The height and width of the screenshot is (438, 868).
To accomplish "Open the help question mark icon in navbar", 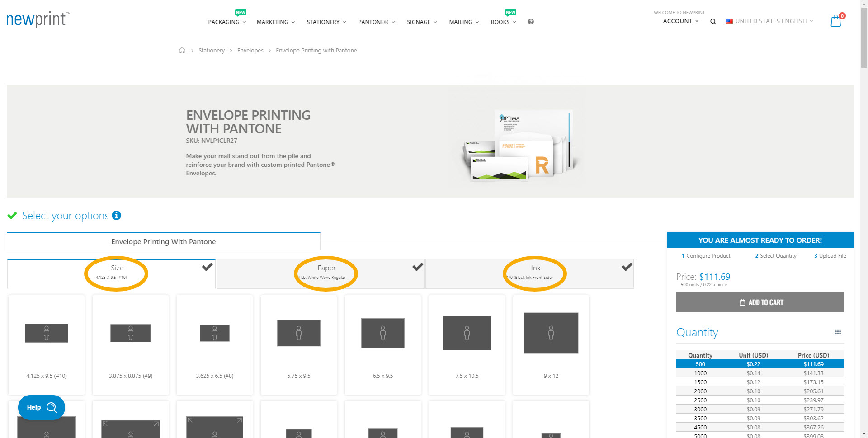I will point(531,22).
